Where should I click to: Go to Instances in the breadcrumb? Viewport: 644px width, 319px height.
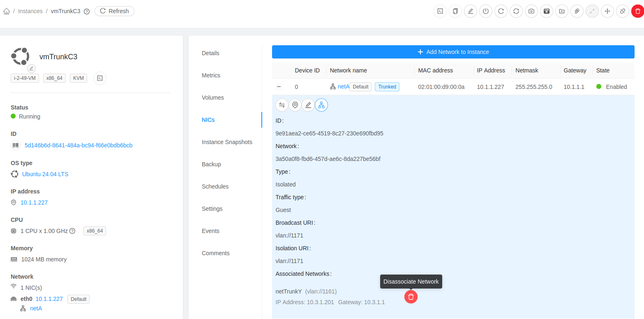[x=30, y=11]
